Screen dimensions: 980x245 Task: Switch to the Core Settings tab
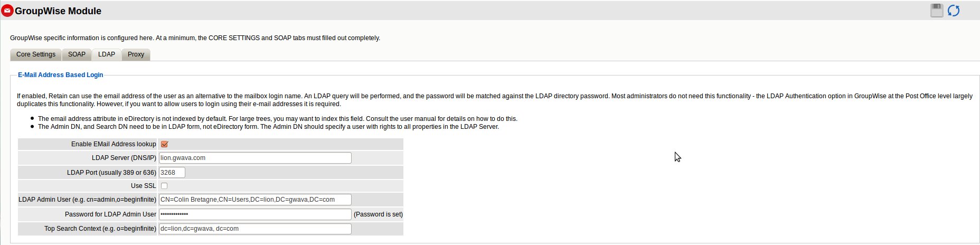click(36, 54)
